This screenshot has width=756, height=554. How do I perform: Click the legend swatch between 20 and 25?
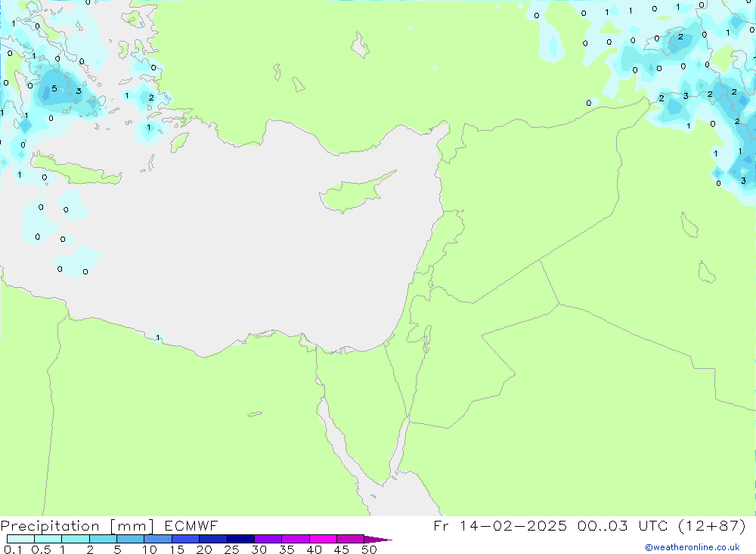click(x=212, y=539)
